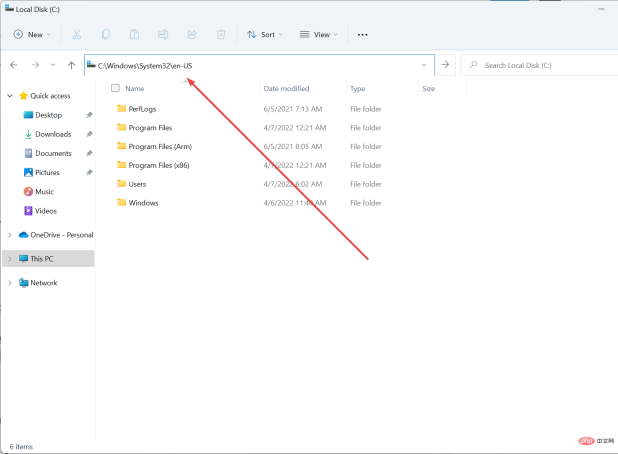
Task: Select the Quick access heading
Action: coord(50,96)
